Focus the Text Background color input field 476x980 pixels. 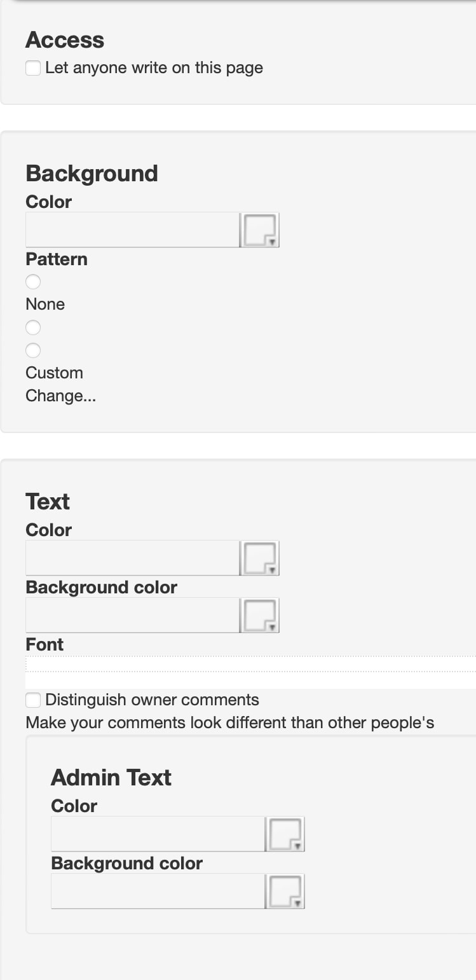point(132,615)
